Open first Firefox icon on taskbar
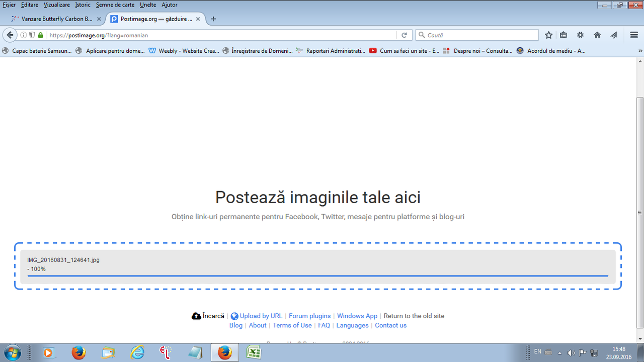 [x=78, y=353]
